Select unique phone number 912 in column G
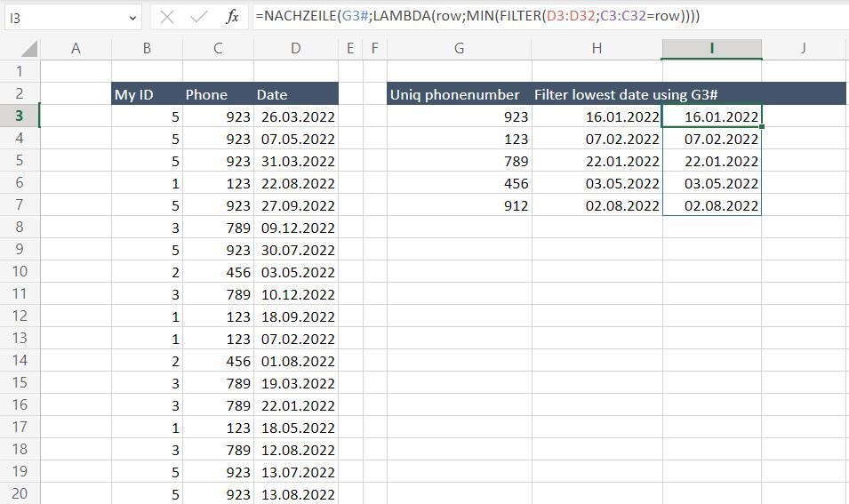 click(459, 204)
